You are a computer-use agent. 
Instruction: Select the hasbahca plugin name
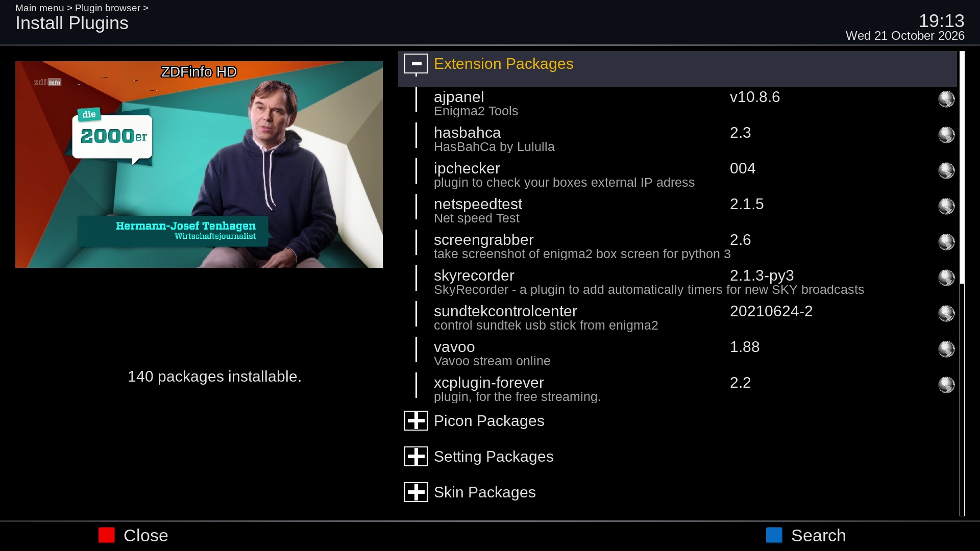[468, 133]
